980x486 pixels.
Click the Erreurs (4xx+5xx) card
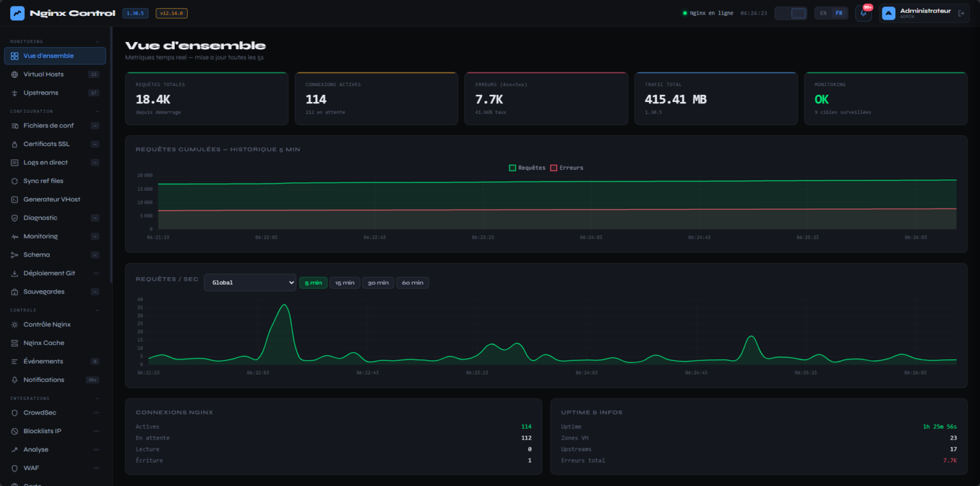coord(546,98)
